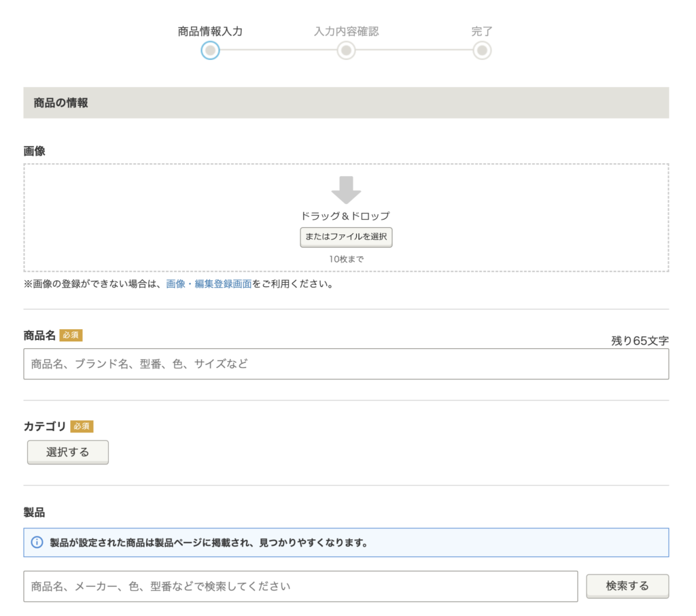Click the blue info icon in the 製品 notice
Screen dimensions: 696x616
pos(37,543)
